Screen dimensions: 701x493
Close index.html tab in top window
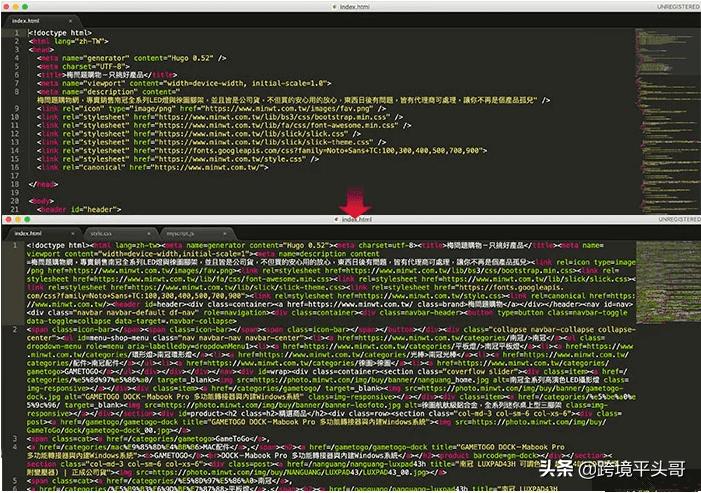point(70,21)
